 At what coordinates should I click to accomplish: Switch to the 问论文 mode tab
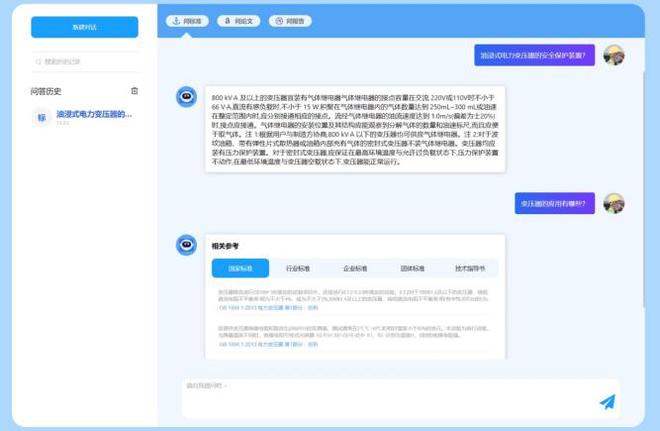239,21
